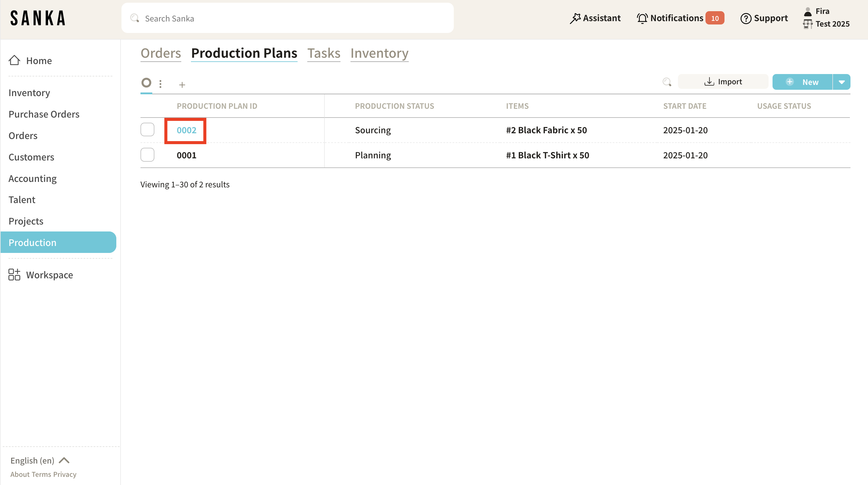Add a new view with plus icon
This screenshot has width=868, height=485.
tap(182, 85)
